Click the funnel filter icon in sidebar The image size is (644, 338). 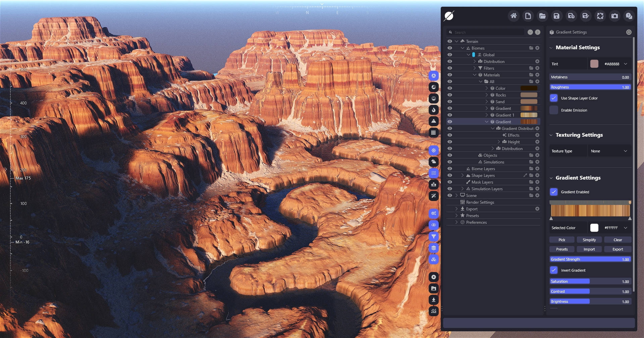coord(434,236)
